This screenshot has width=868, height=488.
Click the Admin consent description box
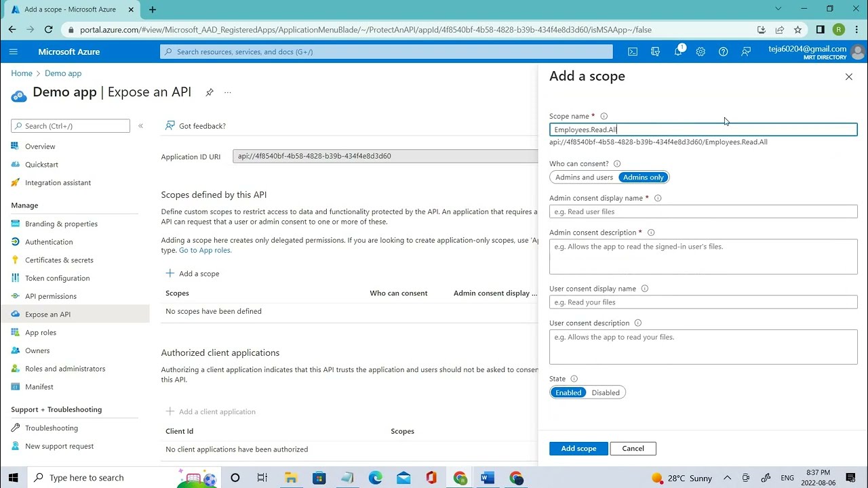tap(703, 257)
